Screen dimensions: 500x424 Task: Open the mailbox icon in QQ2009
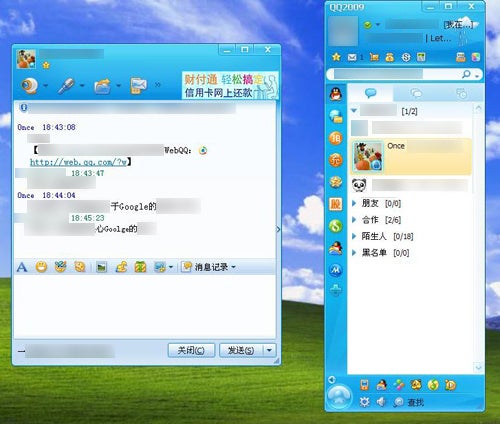click(x=352, y=57)
